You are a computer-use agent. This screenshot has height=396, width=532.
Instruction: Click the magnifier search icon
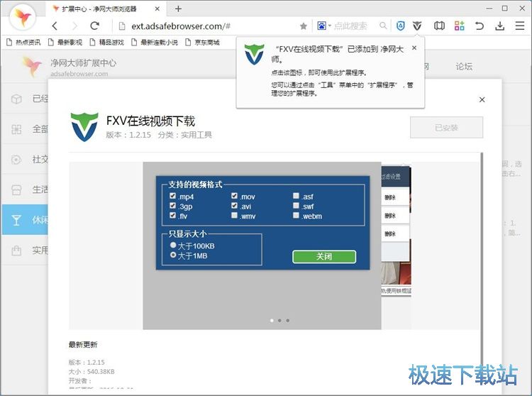click(x=383, y=26)
